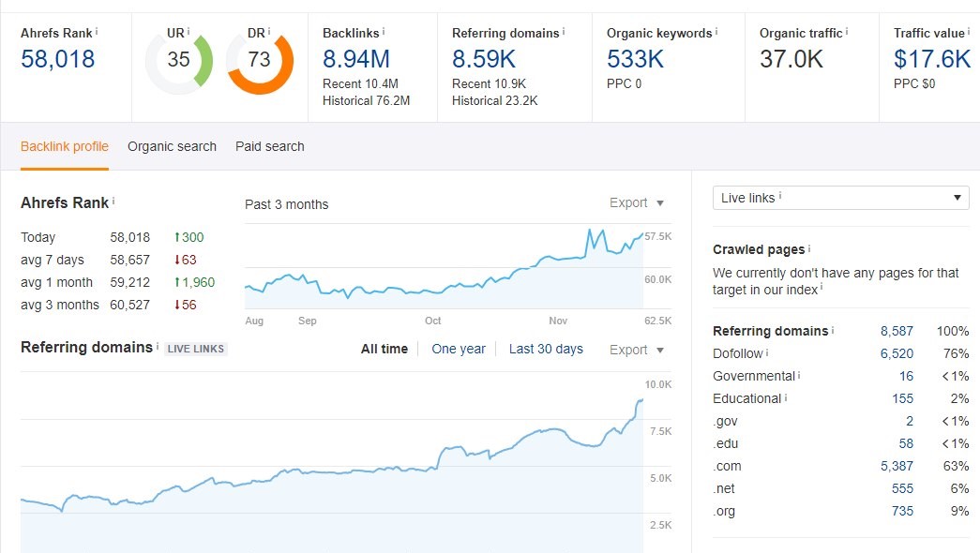The width and height of the screenshot is (980, 553).
Task: Switch chart range to Last 30 days
Action: pos(546,349)
